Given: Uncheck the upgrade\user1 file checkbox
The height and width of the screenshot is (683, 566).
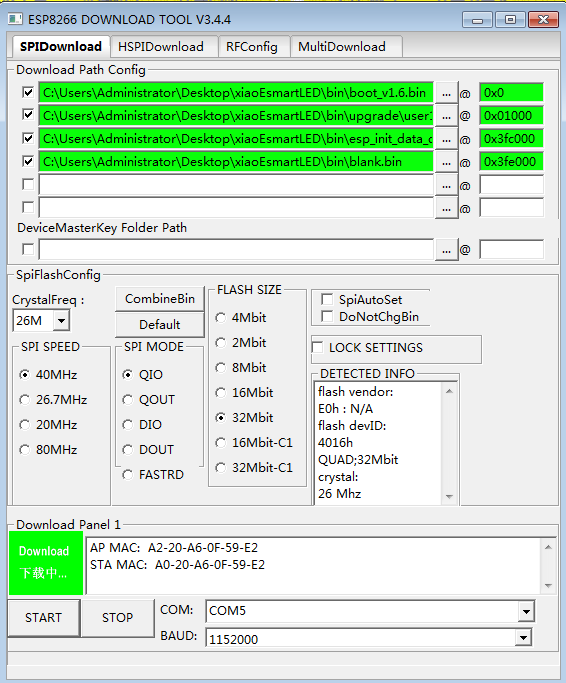Looking at the screenshot, I should tap(28, 115).
